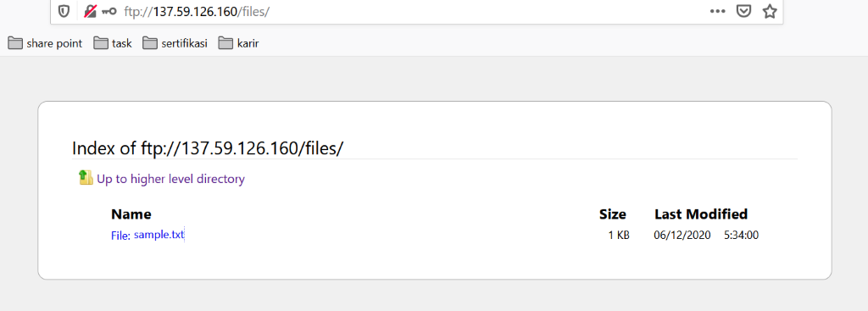Open the tracking protection shield icon

[x=64, y=11]
